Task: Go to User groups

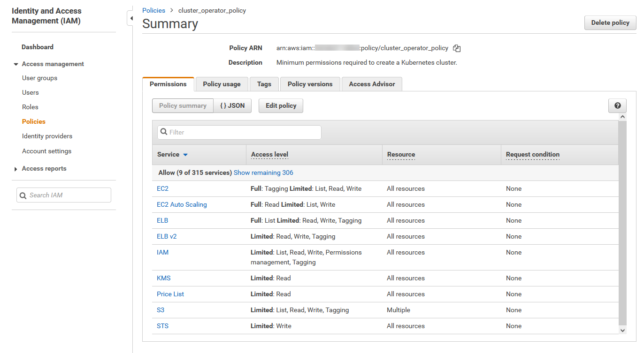Action: (x=39, y=78)
